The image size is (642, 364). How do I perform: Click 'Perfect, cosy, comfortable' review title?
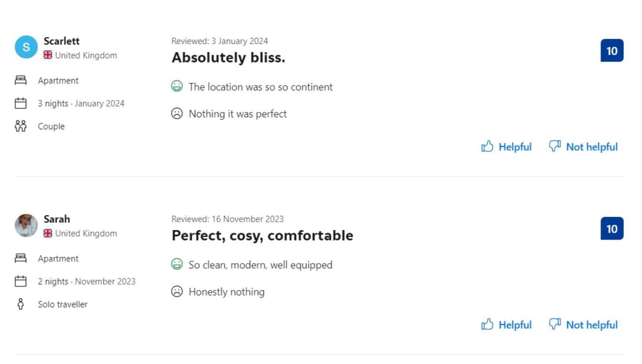pyautogui.click(x=262, y=236)
